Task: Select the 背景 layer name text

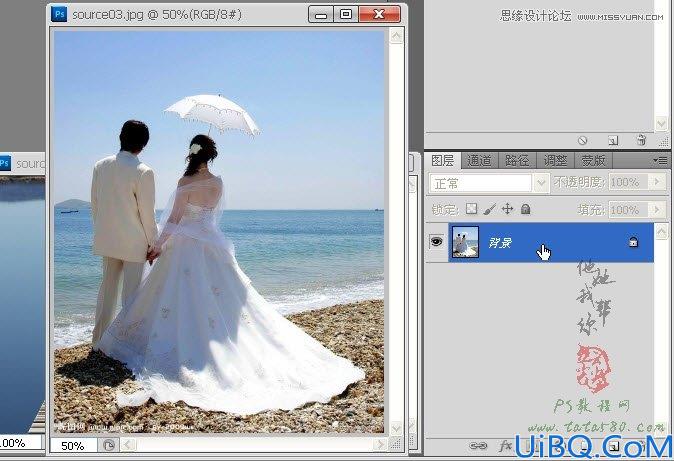Action: coord(500,243)
